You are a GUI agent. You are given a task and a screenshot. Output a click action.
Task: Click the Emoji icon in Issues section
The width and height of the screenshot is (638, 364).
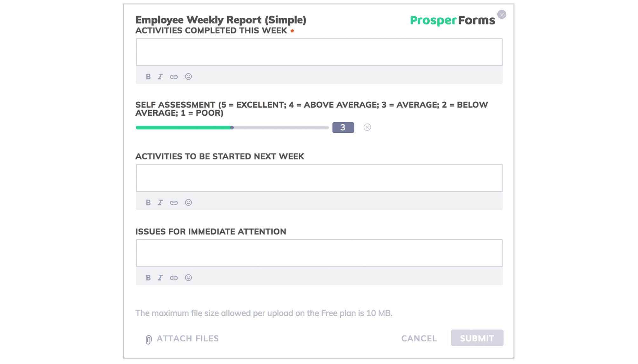pyautogui.click(x=188, y=278)
